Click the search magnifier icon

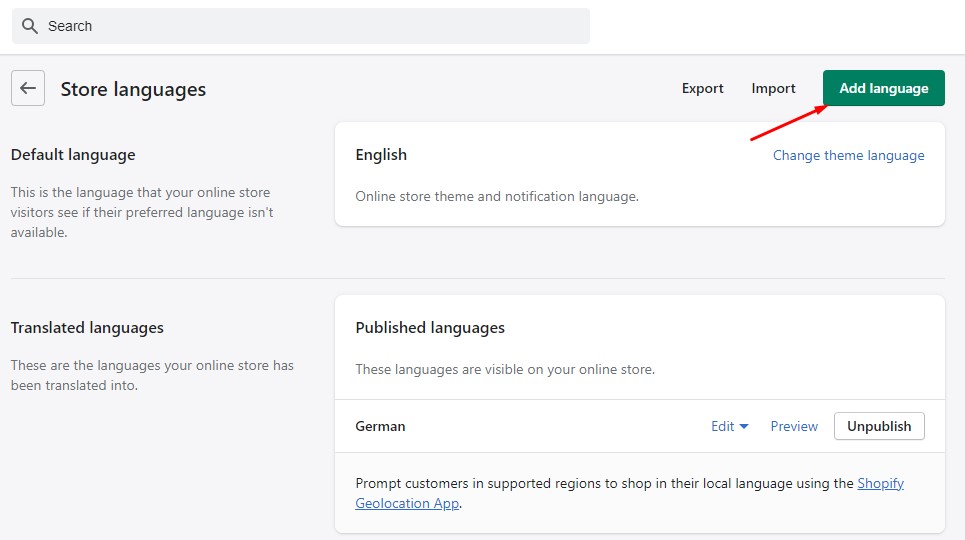tap(30, 26)
